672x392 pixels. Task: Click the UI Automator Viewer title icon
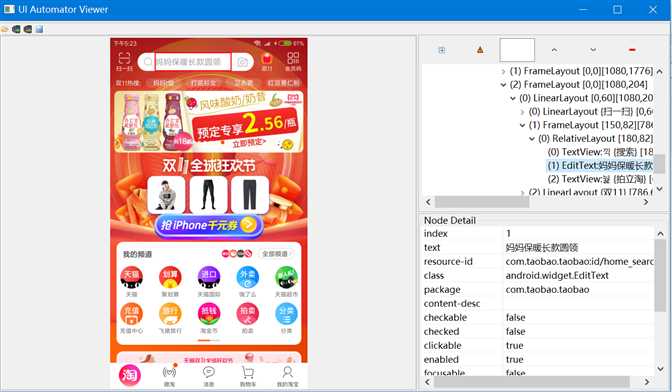[9, 9]
